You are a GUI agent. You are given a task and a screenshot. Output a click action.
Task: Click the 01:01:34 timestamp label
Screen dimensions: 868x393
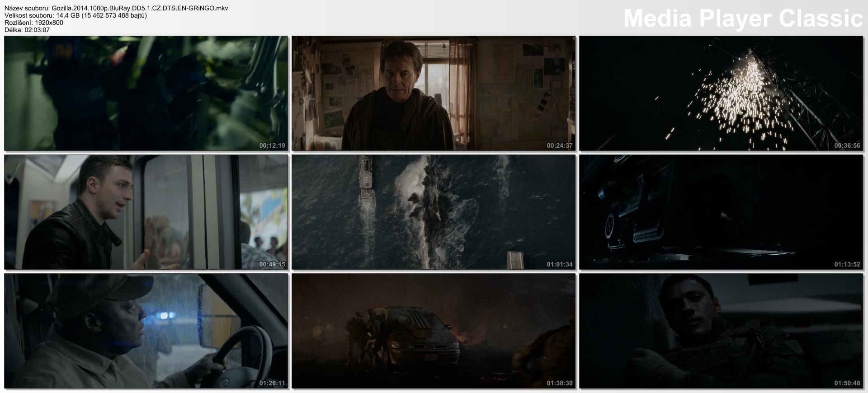(x=559, y=264)
